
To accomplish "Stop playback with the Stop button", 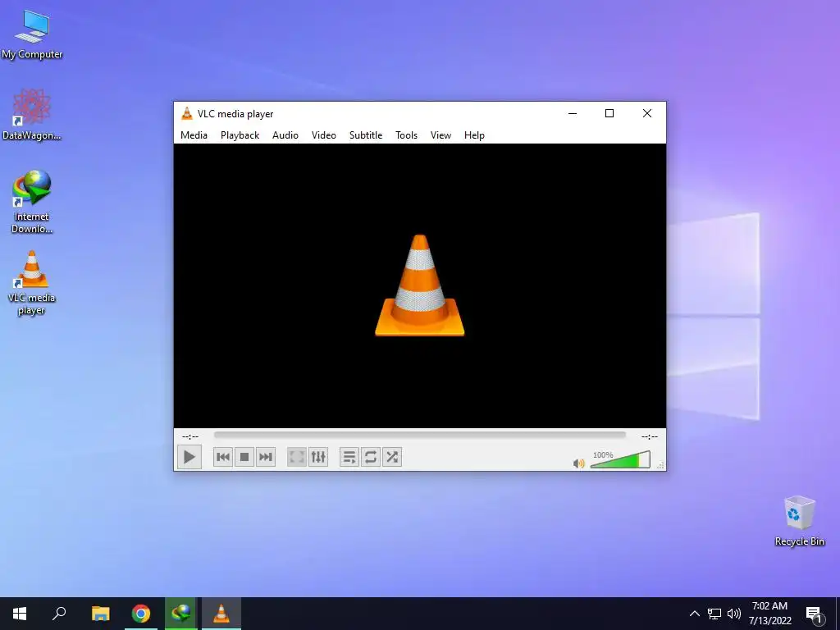I will (x=244, y=457).
